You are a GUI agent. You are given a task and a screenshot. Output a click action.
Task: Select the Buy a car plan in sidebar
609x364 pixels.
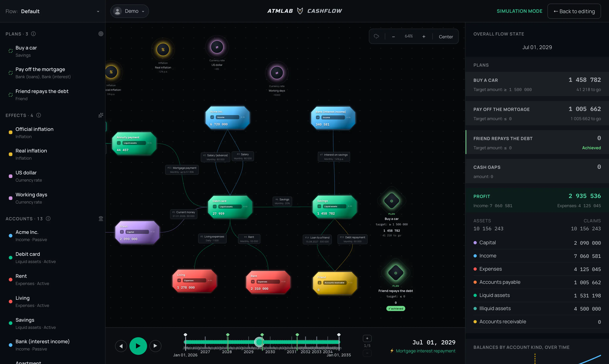(x=53, y=51)
